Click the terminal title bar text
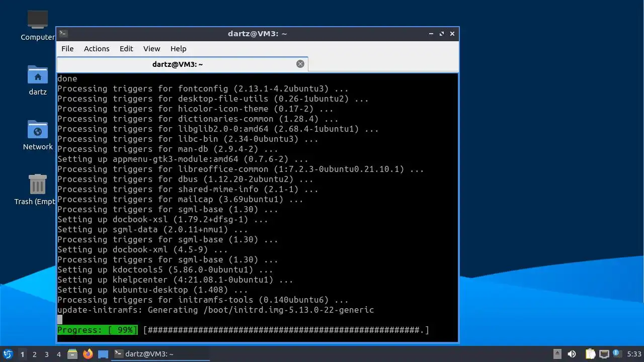 (257, 34)
